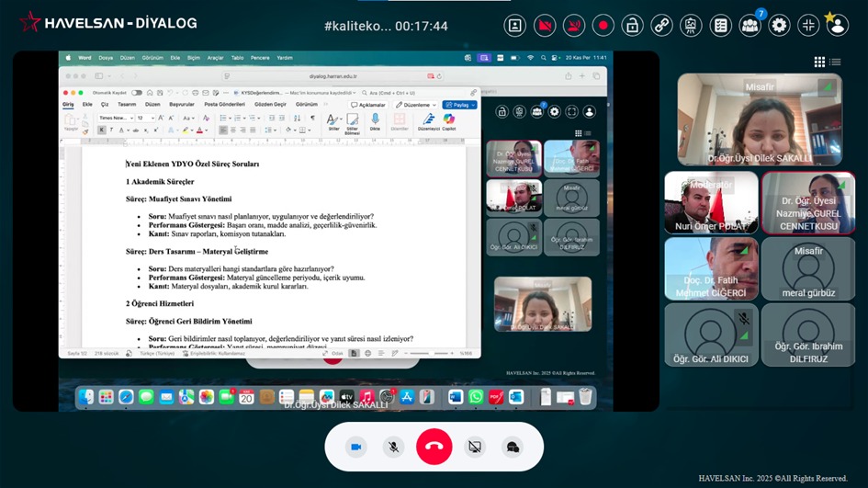Screen dimensions: 868x488
Task: Open the whiteboard presentation icon
Action: 691,25
